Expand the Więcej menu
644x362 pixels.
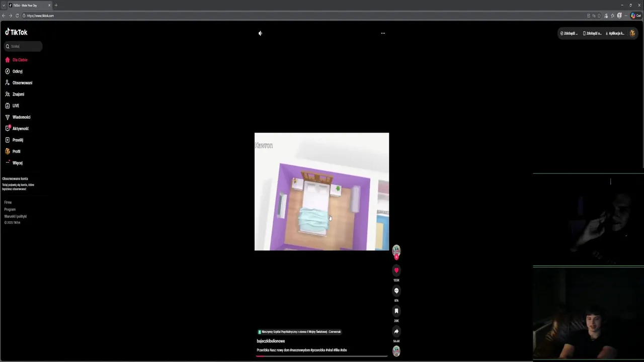[14, 163]
